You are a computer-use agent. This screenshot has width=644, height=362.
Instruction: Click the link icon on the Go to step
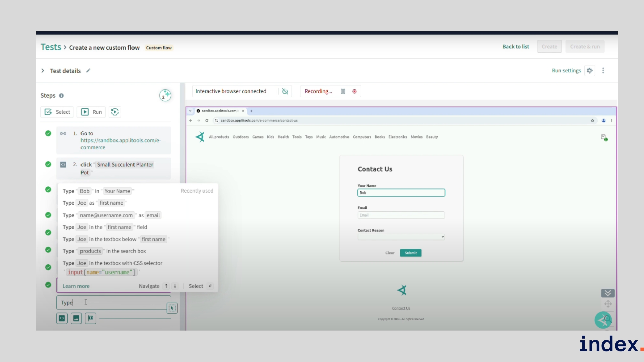tap(63, 133)
